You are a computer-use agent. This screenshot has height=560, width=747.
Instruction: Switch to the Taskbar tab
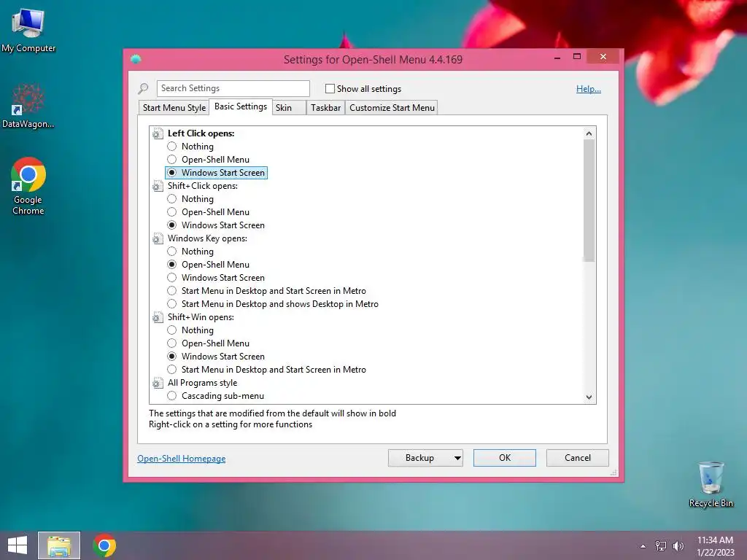(x=326, y=108)
